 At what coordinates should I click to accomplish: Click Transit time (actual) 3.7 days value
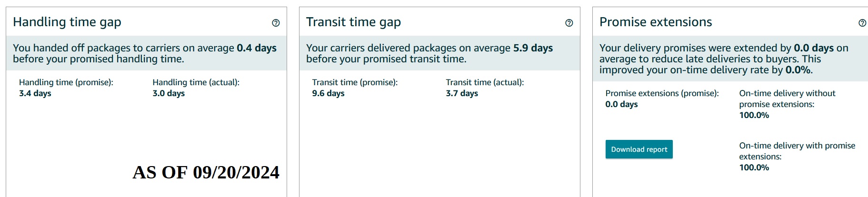(462, 93)
